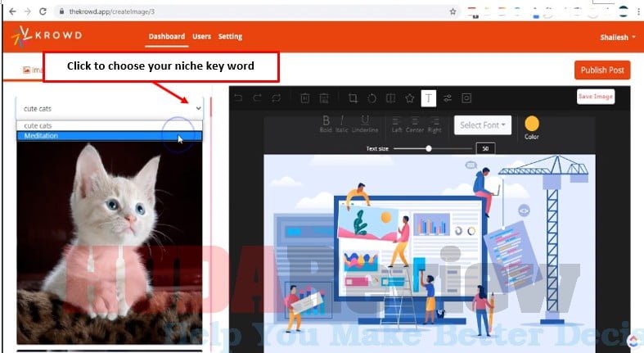Click the Krowd logo
The height and width of the screenshot is (353, 644).
point(47,37)
